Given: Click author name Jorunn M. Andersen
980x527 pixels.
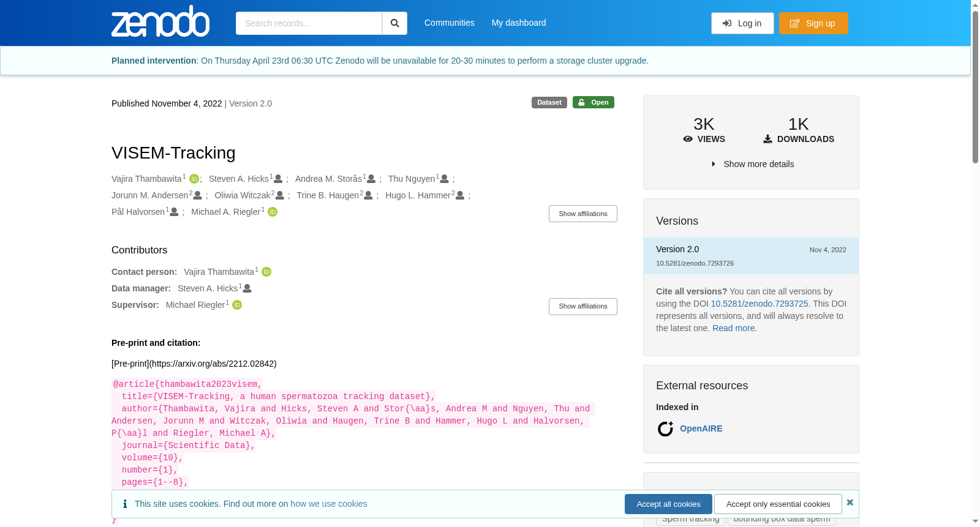Looking at the screenshot, I should coord(150,195).
